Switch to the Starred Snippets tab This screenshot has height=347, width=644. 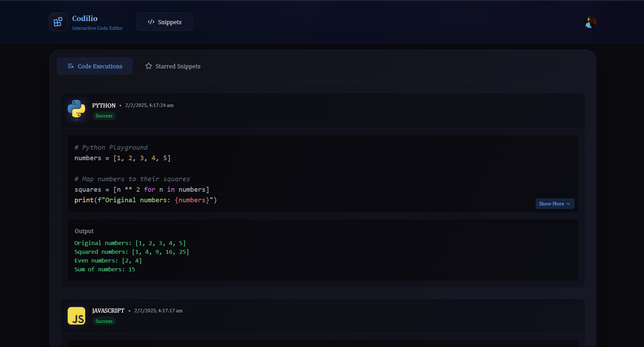point(172,66)
